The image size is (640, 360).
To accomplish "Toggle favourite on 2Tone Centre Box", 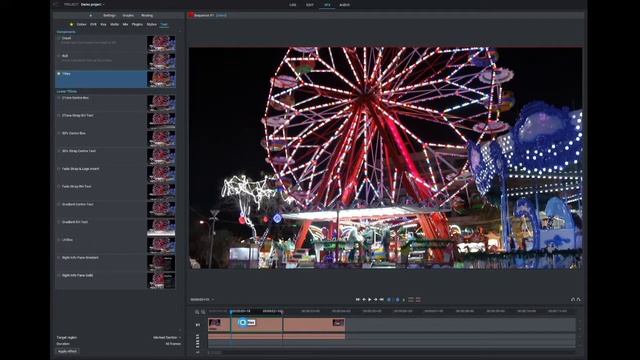I will pyautogui.click(x=59, y=98).
